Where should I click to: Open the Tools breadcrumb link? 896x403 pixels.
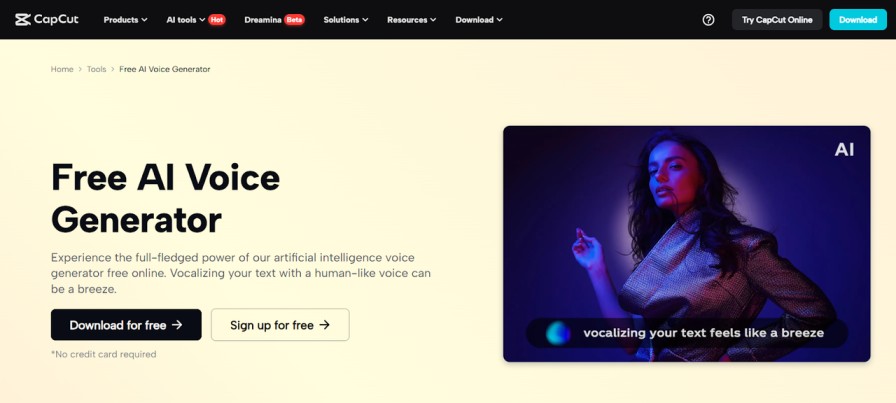[96, 69]
